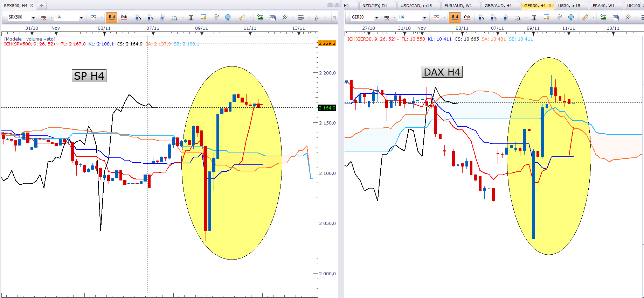The width and height of the screenshot is (644, 298).
Task: Select the SP H4 text label on chart
Action: tap(89, 76)
